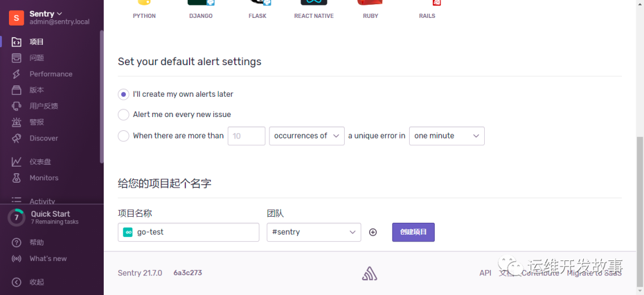The width and height of the screenshot is (644, 295).
Task: Go to Performance in the sidebar
Action: 51,74
